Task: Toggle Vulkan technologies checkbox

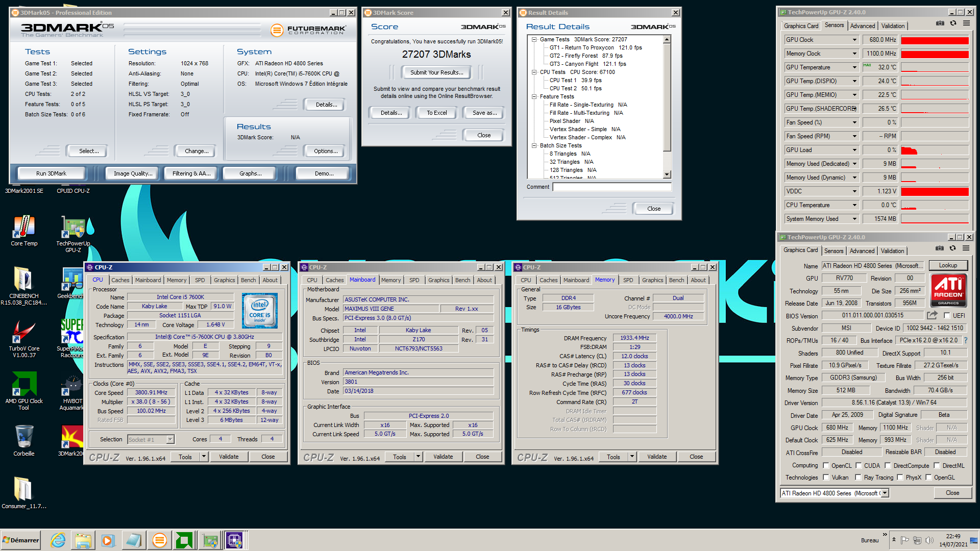Action: tap(826, 478)
